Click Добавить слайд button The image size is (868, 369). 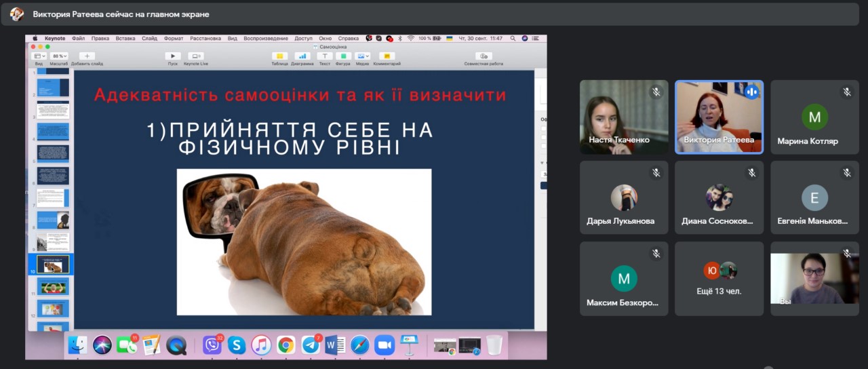pos(87,56)
